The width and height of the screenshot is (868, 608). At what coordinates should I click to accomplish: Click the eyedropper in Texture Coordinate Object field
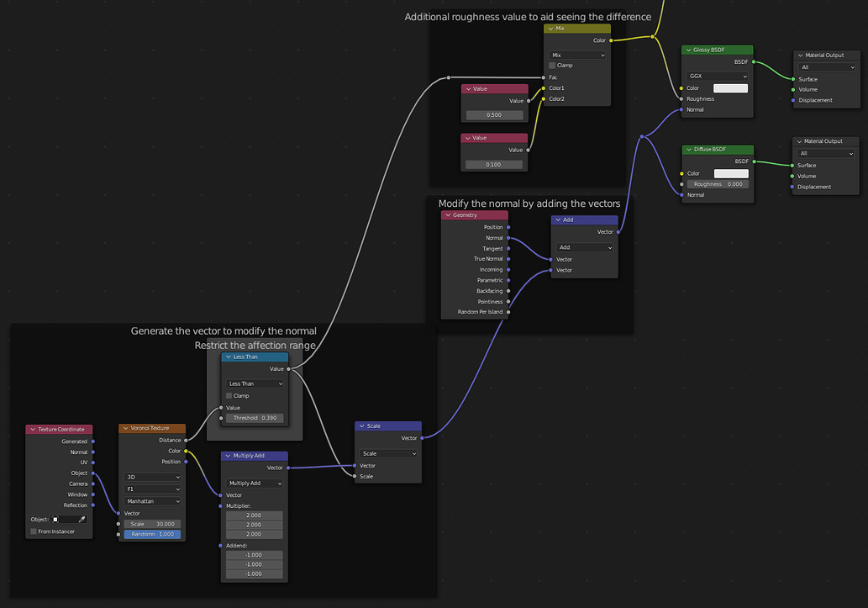click(82, 520)
